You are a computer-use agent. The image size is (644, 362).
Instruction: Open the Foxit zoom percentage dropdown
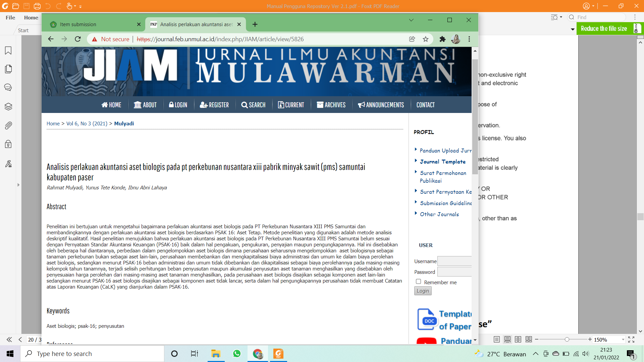coord(623,340)
